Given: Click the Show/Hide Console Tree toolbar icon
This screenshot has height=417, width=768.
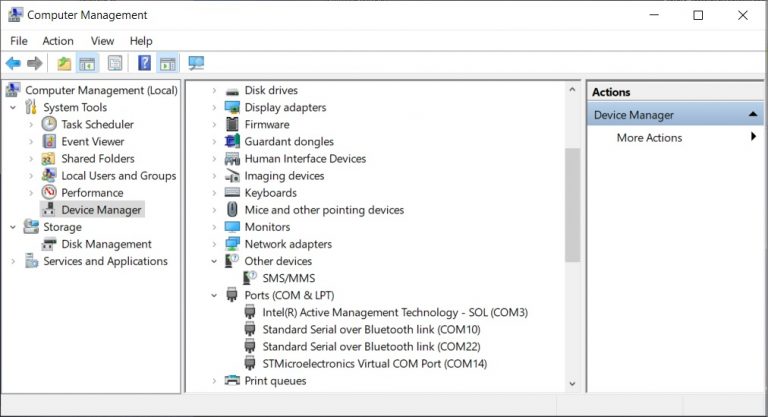Looking at the screenshot, I should click(87, 63).
